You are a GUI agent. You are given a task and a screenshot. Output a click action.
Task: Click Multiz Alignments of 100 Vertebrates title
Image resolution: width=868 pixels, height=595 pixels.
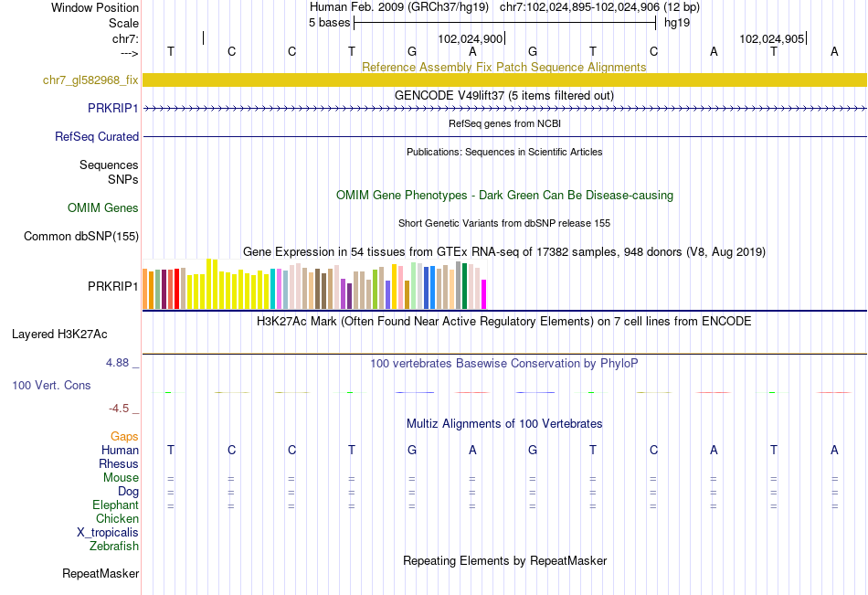click(x=504, y=424)
